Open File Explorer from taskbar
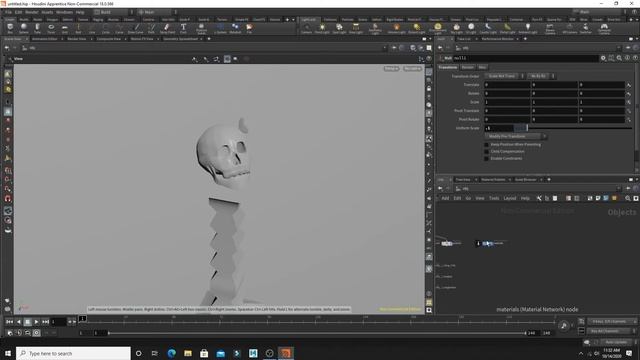640x360 pixels. (x=188, y=353)
